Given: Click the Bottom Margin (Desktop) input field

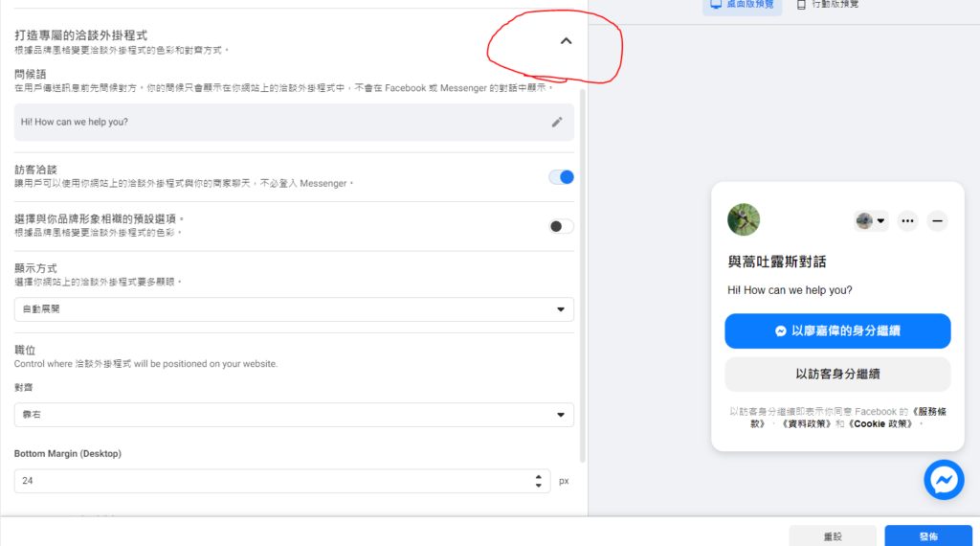Looking at the screenshot, I should tap(268, 481).
